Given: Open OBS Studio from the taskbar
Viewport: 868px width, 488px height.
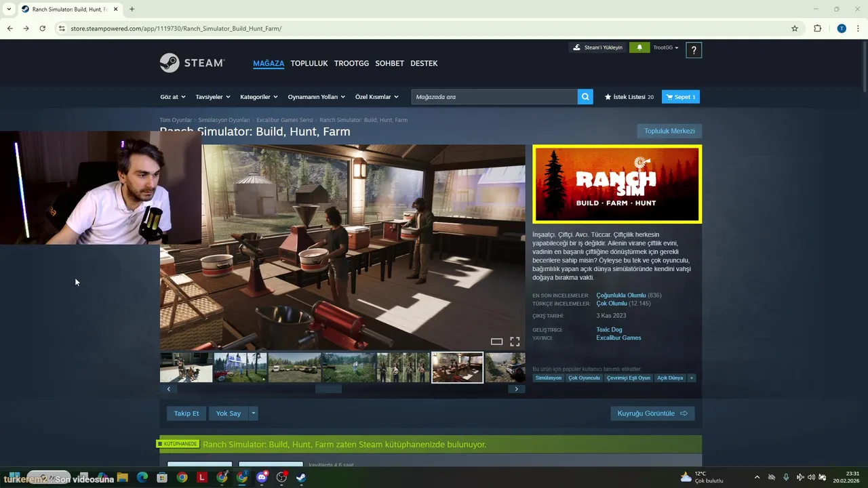Looking at the screenshot, I should coord(281,477).
